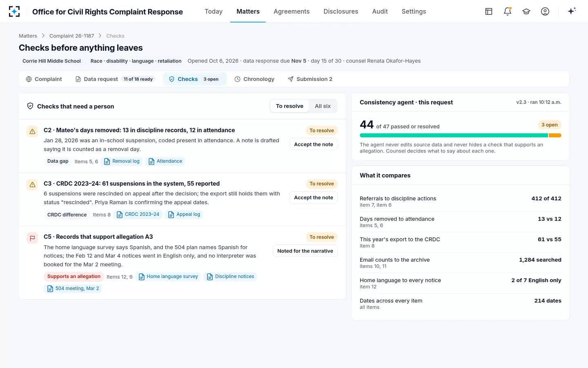Click the 44 of 47 progress bar
Image resolution: width=588 pixels, height=368 pixels.
[461, 135]
